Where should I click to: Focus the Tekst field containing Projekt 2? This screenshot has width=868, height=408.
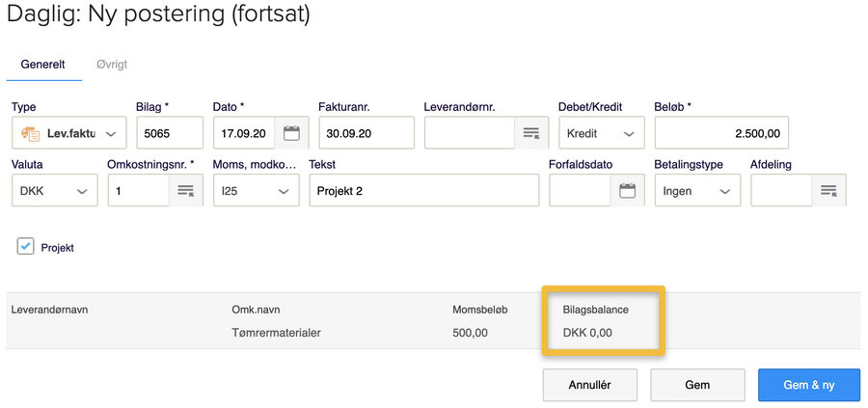(423, 191)
